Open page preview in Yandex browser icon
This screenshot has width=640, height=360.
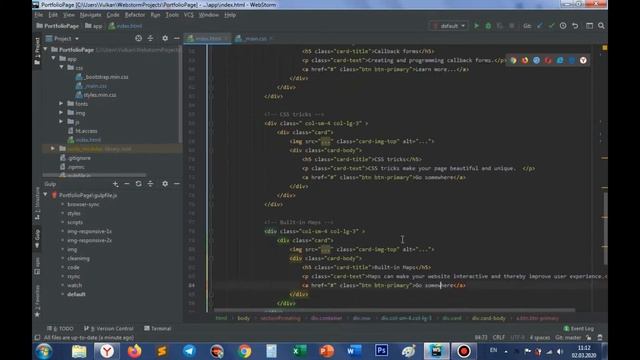[x=583, y=60]
